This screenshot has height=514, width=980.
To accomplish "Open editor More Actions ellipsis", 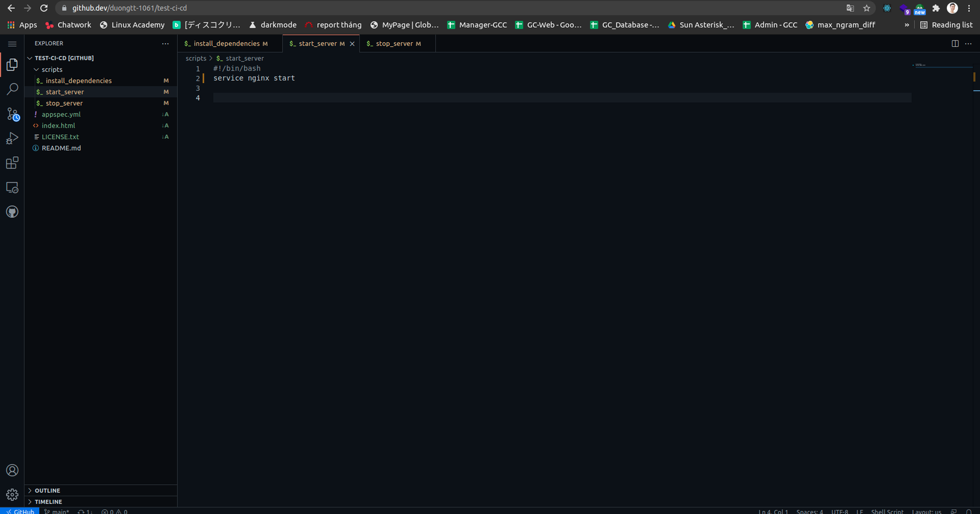I will click(x=968, y=43).
